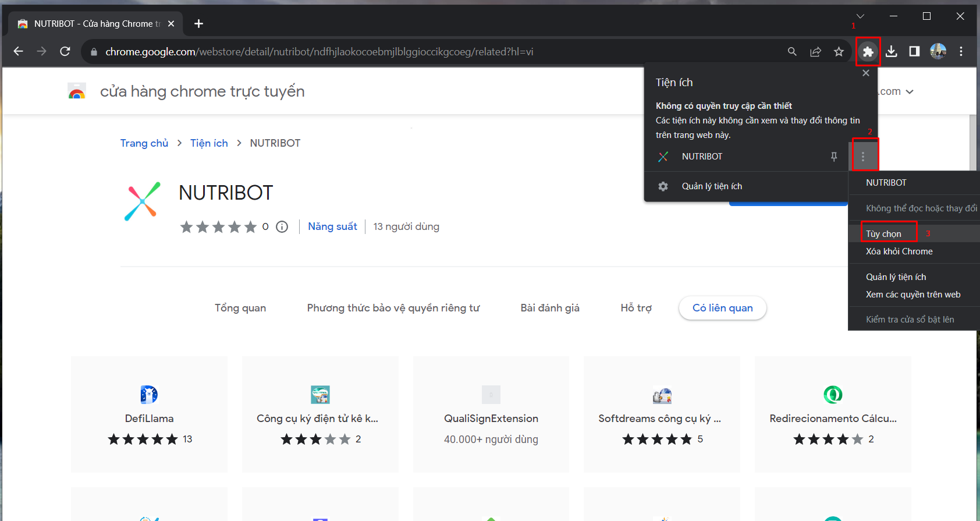
Task: Click the Extensions puzzle icon
Action: coord(868,52)
